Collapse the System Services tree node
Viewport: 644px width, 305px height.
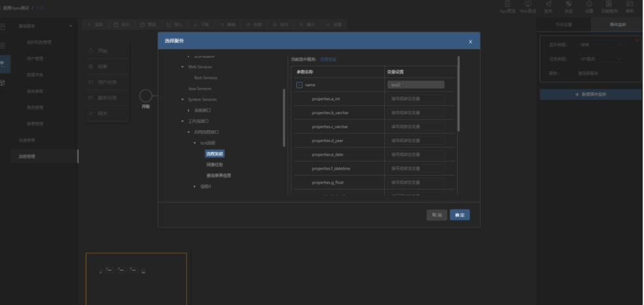click(183, 100)
